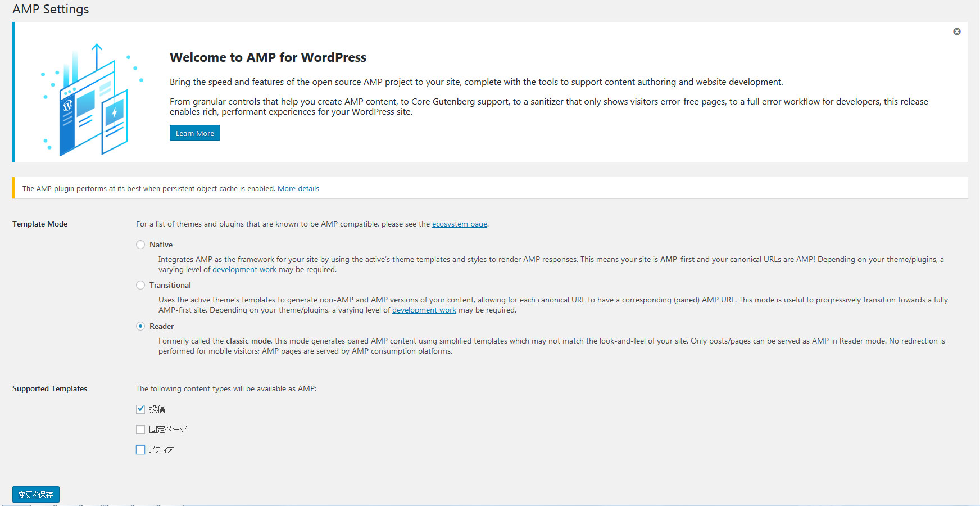The image size is (980, 506).
Task: Click the AMP WordPress illustration
Action: (92, 100)
